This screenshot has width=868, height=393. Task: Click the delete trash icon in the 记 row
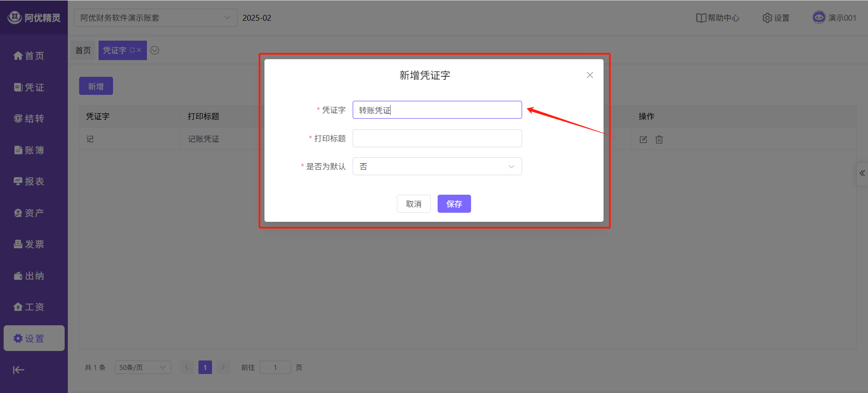pyautogui.click(x=659, y=140)
